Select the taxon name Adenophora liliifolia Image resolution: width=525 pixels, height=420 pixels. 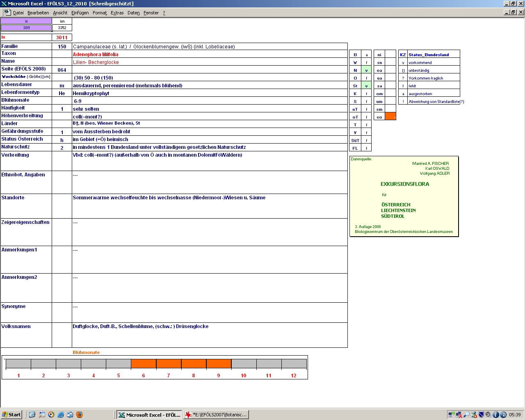(x=96, y=54)
